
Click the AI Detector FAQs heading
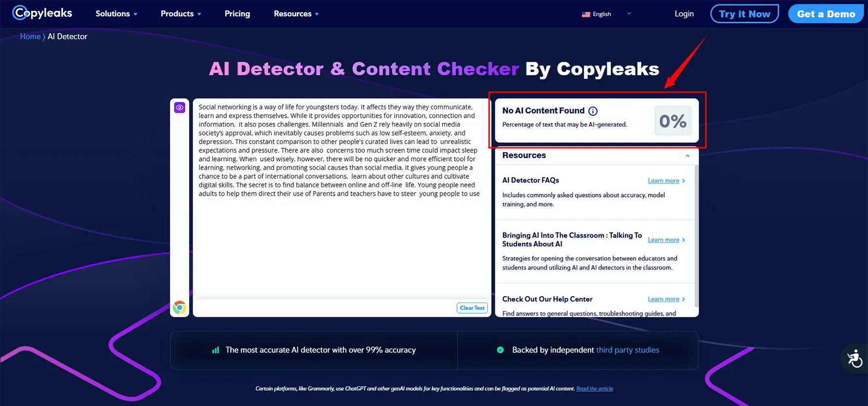pos(531,180)
